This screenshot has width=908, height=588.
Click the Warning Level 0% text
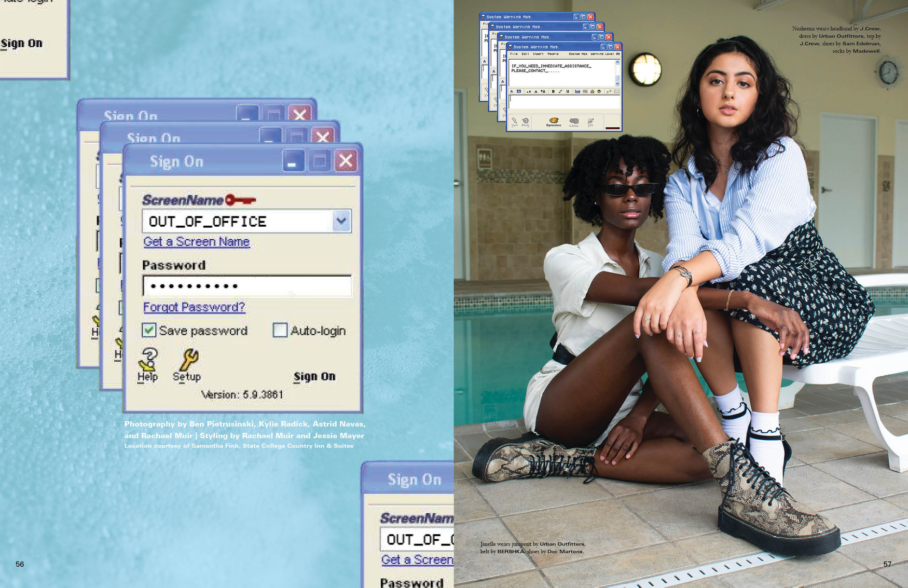click(605, 54)
